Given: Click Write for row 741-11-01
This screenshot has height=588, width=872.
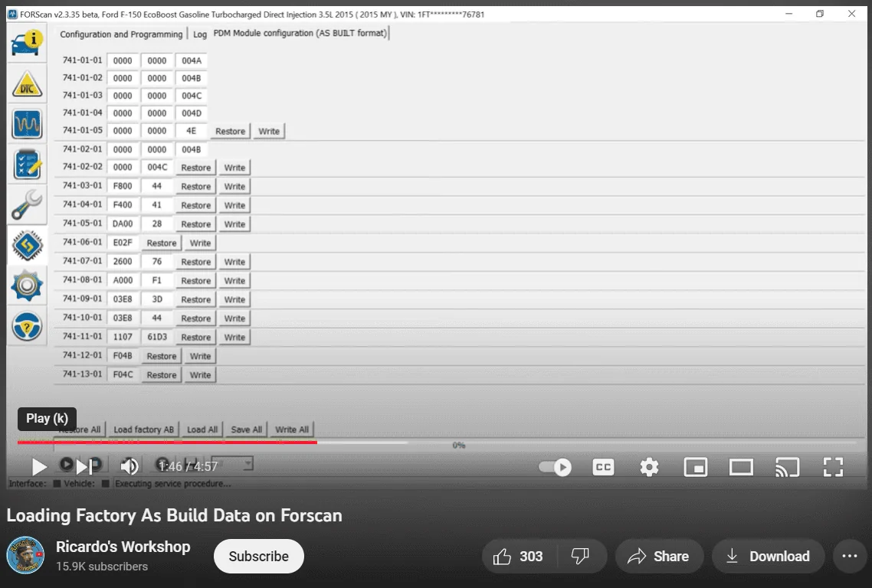Looking at the screenshot, I should (234, 338).
